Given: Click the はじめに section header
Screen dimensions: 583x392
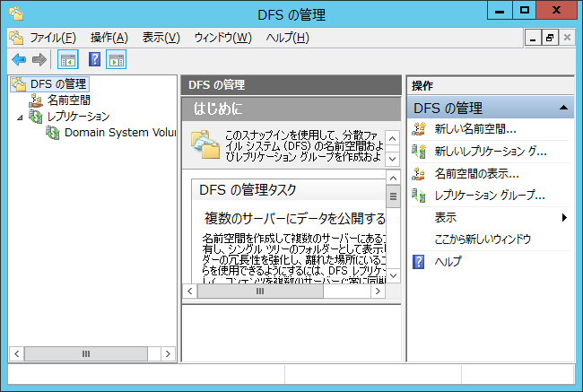Looking at the screenshot, I should point(291,109).
